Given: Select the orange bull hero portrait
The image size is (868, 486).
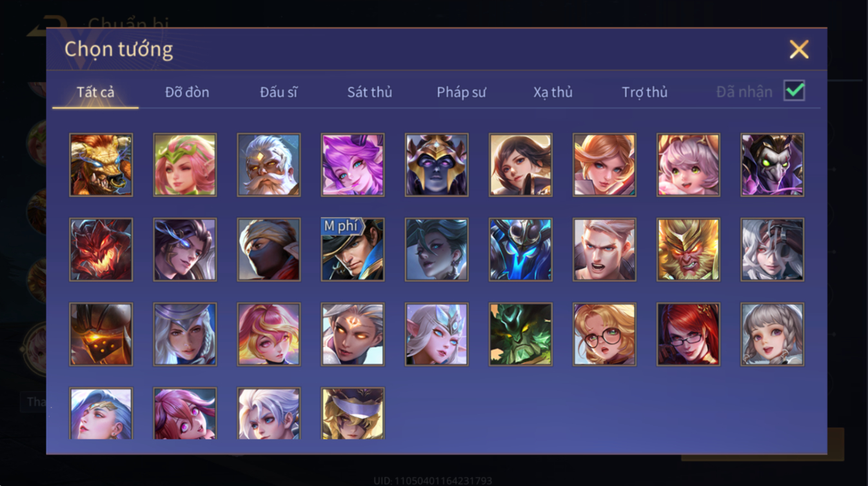Looking at the screenshot, I should coord(101,165).
